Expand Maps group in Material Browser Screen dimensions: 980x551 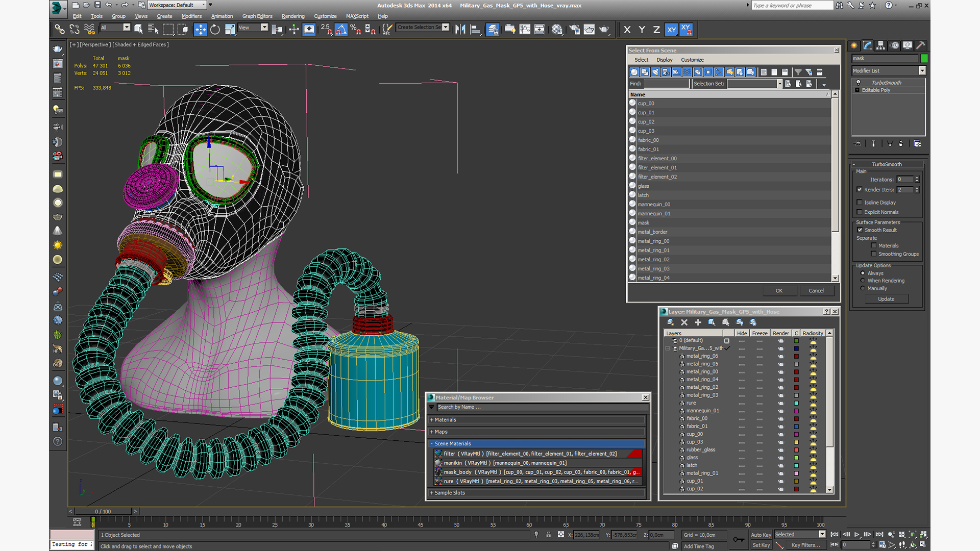tap(431, 432)
